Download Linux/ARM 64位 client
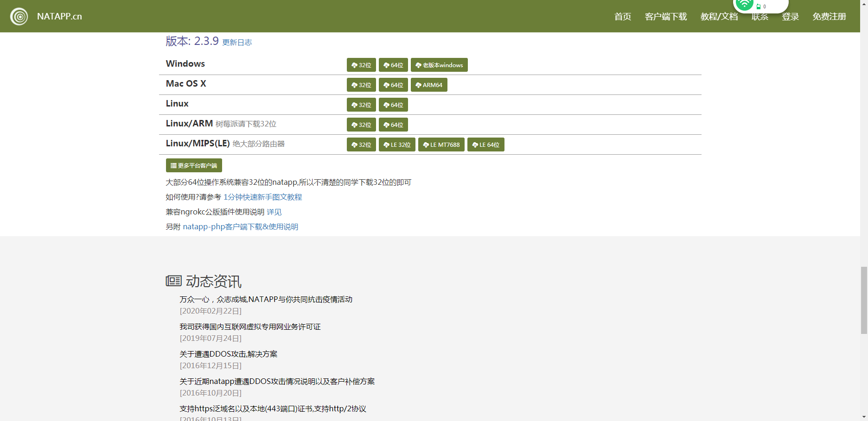Viewport: 868px width, 421px height. 393,125
